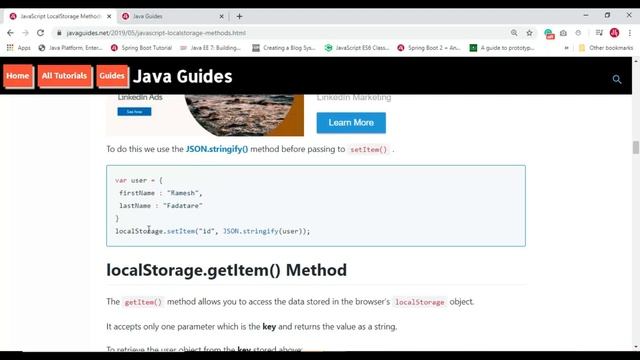Open the gray circular extension icon
Screen dimensions: 640x360
[x=578, y=33]
